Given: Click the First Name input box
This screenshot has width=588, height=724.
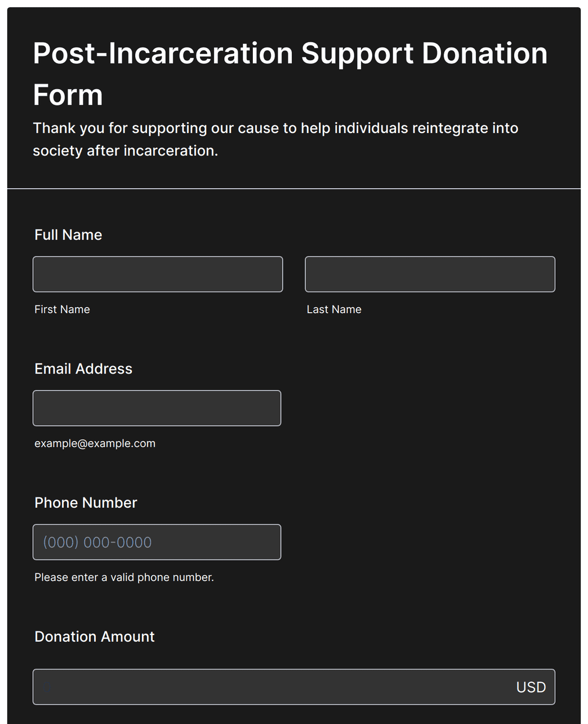Looking at the screenshot, I should pos(158,274).
